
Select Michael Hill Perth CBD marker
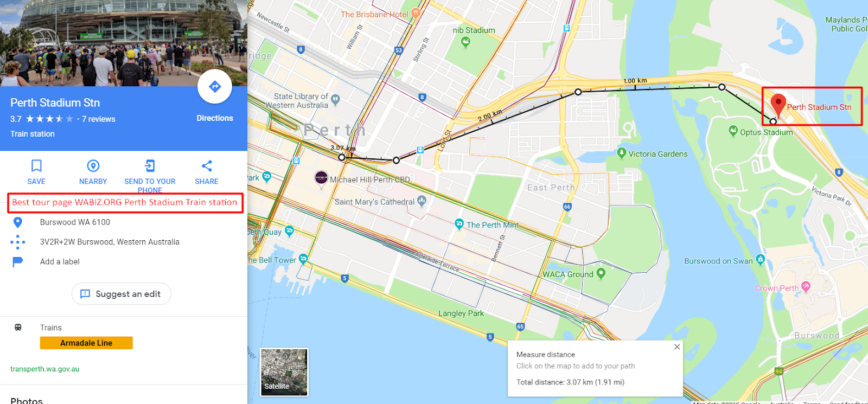pyautogui.click(x=321, y=178)
